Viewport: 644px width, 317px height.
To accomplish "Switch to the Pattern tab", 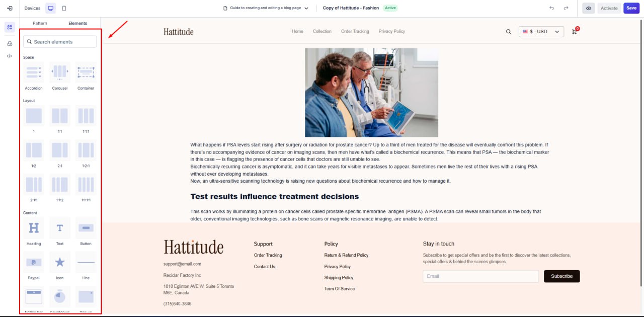I will click(x=40, y=23).
